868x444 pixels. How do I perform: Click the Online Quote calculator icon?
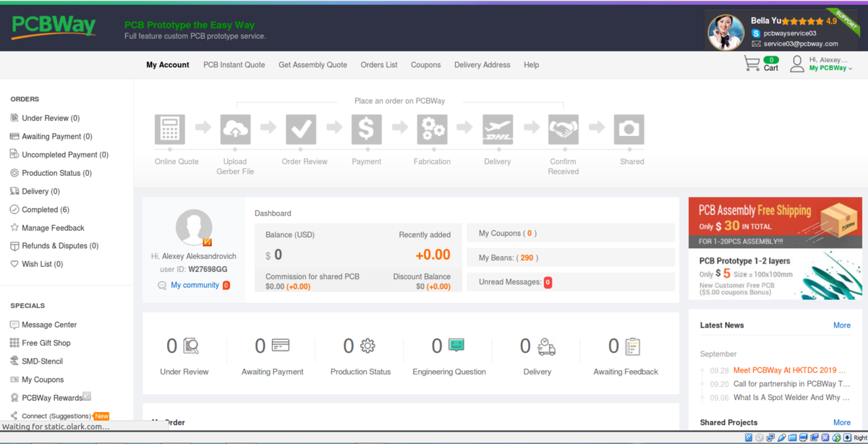coord(170,129)
